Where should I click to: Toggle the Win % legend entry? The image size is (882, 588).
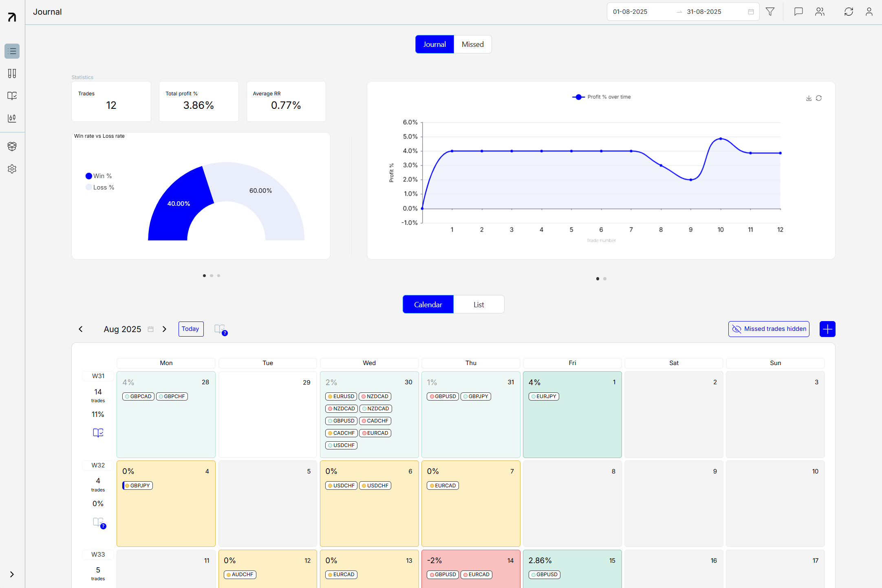[x=99, y=176]
